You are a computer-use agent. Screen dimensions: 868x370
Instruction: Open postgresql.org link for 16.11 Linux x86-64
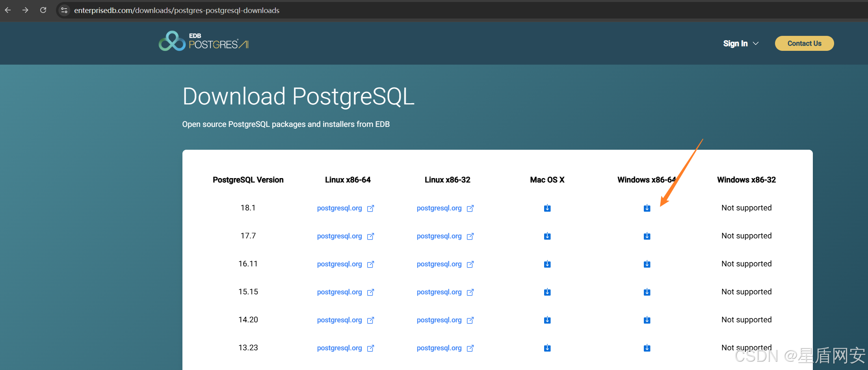tap(339, 264)
